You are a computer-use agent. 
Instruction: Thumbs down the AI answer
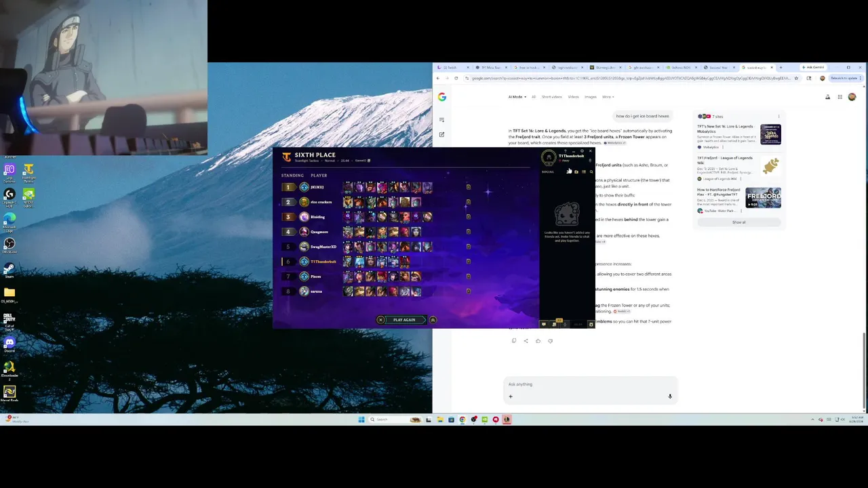[x=550, y=341]
